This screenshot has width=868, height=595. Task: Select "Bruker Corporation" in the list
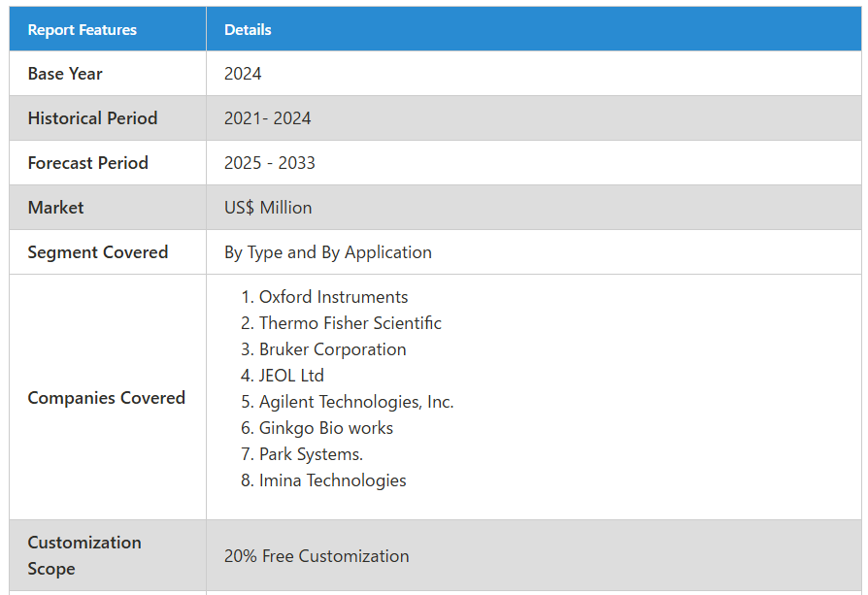pos(332,349)
